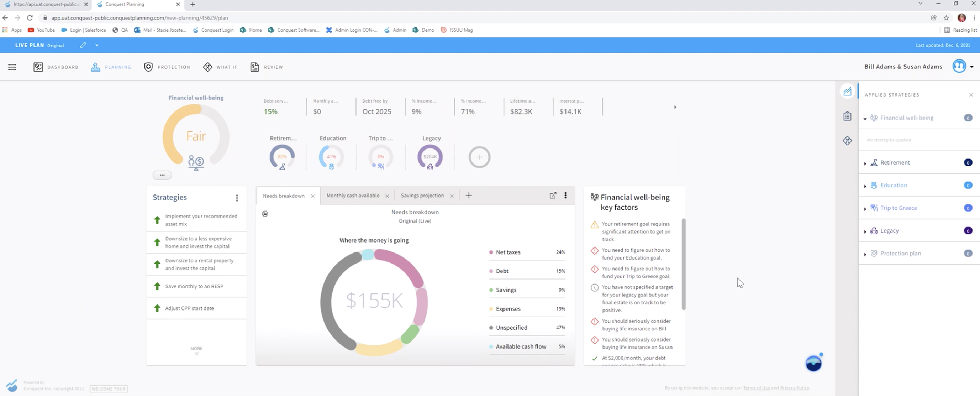The width and height of the screenshot is (980, 396).
Task: Click the pencil edit plan icon
Action: coord(83,45)
